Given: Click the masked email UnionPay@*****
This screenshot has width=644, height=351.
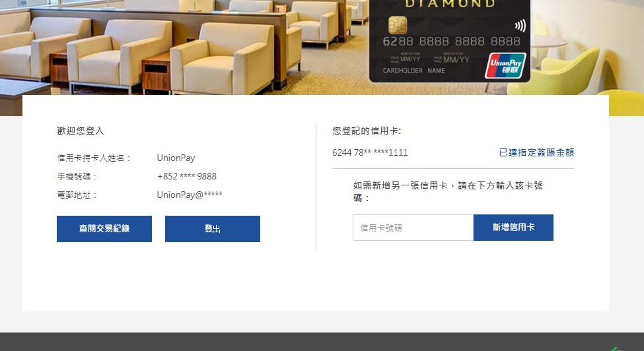Looking at the screenshot, I should click(190, 195).
